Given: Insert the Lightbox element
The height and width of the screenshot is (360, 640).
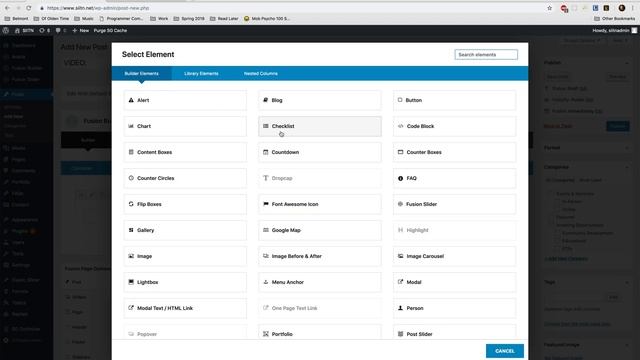Looking at the screenshot, I should 185,282.
